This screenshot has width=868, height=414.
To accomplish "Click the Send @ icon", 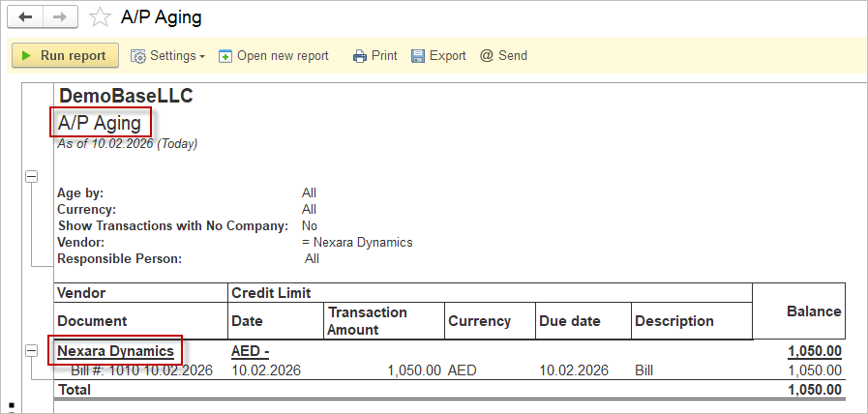I will pyautogui.click(x=487, y=56).
